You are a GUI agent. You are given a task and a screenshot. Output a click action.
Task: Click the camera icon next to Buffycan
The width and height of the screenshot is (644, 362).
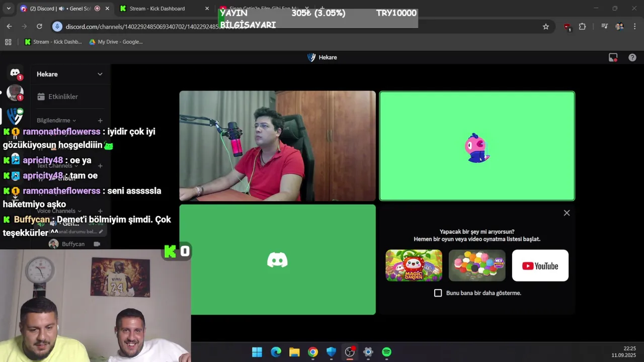click(97, 244)
